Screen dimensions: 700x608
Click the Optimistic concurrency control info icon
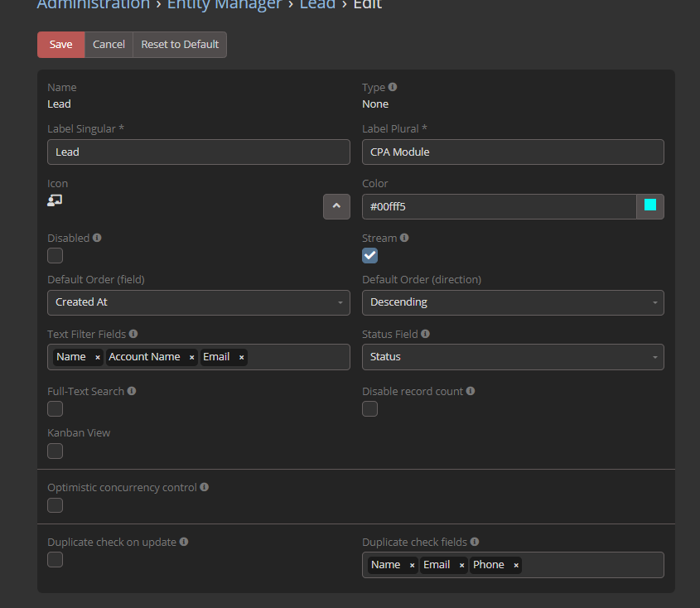point(204,486)
